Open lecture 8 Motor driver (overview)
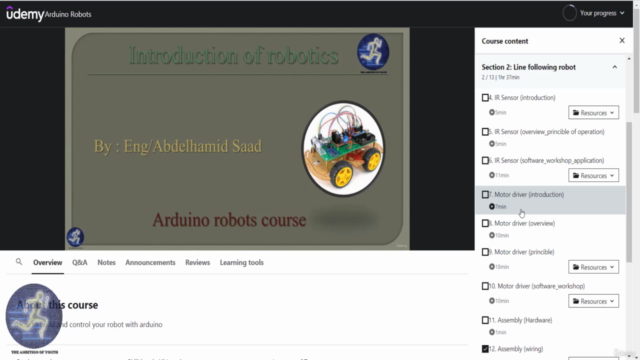 [x=550, y=229]
